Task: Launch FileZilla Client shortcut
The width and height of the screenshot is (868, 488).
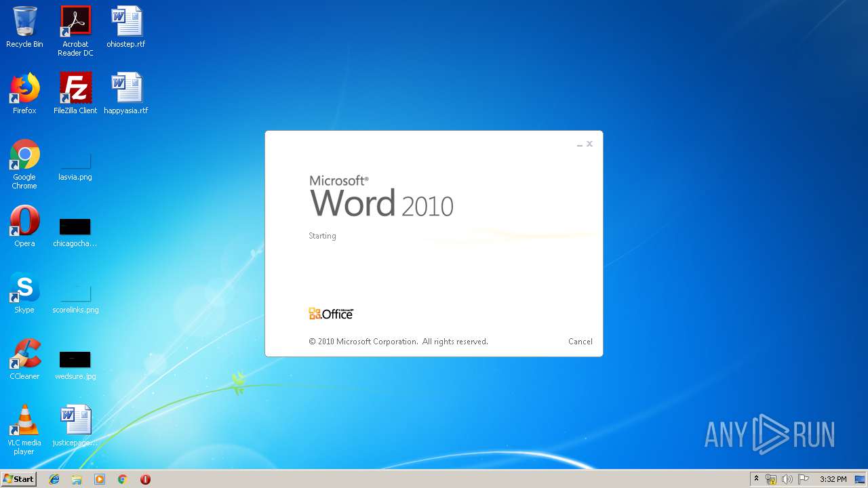Action: (75, 94)
